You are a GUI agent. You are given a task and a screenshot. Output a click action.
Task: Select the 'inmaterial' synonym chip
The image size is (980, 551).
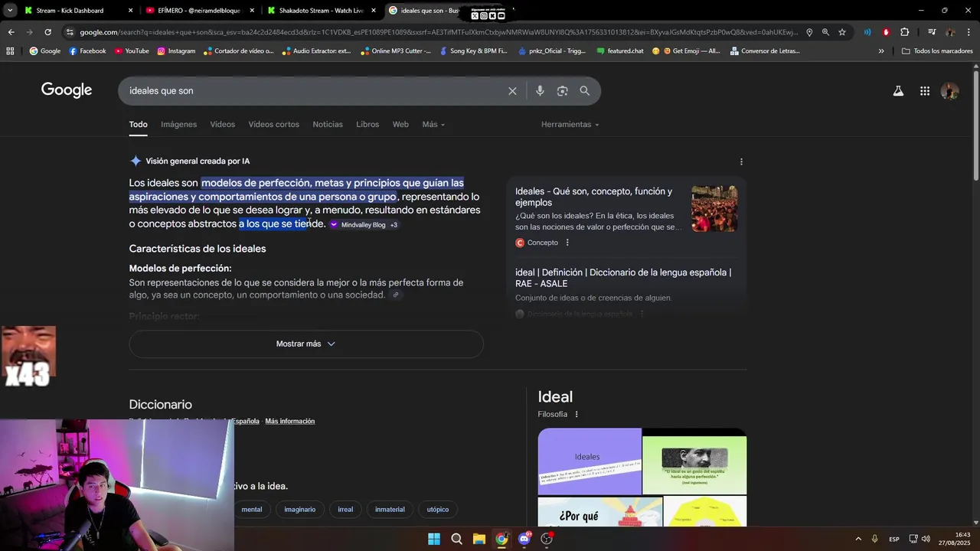click(x=390, y=510)
